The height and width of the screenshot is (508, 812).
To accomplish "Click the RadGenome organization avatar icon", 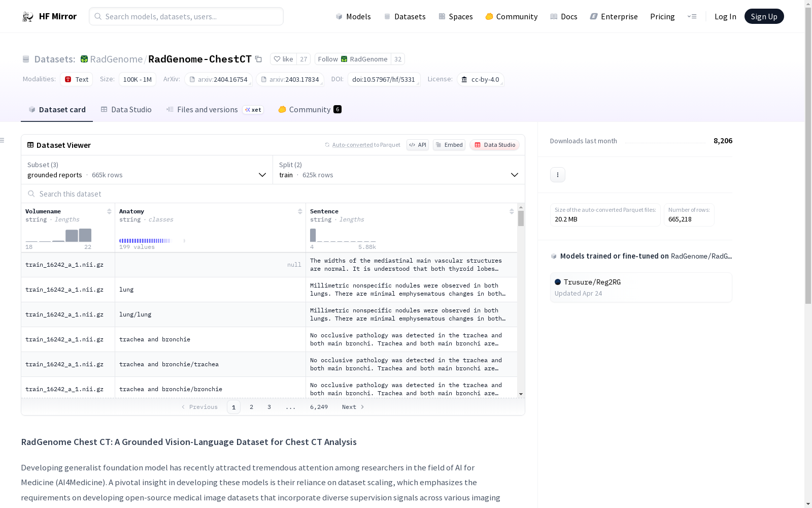I will pyautogui.click(x=84, y=59).
